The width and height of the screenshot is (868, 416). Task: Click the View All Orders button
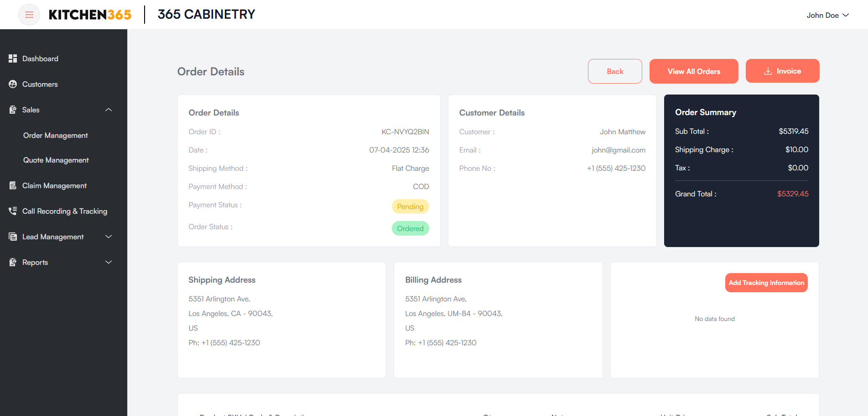click(694, 71)
